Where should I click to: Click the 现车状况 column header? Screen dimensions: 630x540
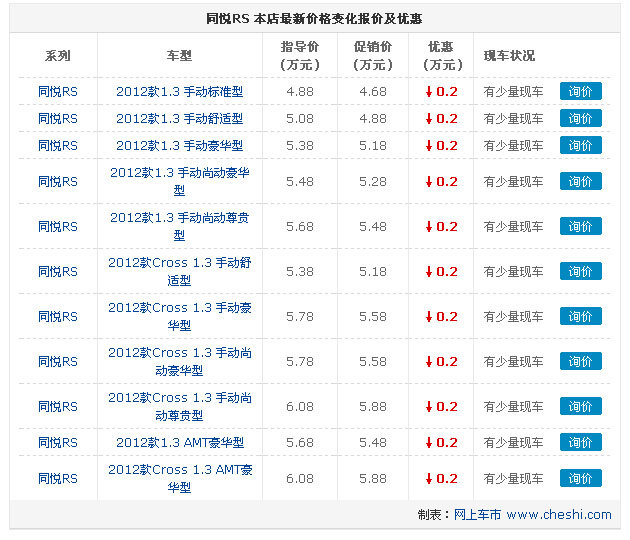(x=509, y=55)
